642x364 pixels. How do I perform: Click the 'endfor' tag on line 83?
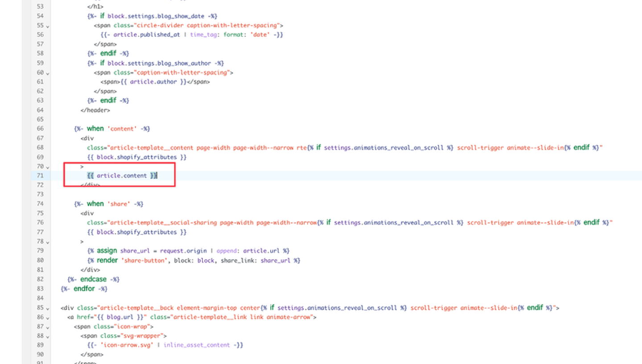click(84, 288)
